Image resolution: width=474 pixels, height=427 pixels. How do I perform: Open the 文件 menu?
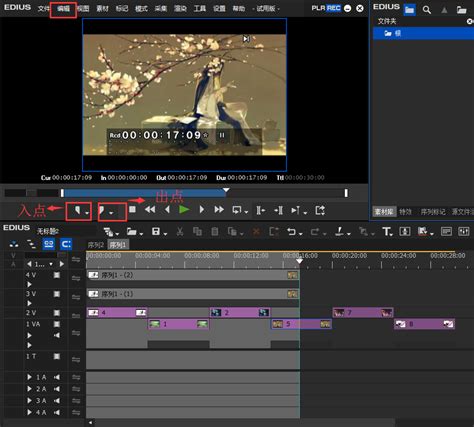point(44,8)
